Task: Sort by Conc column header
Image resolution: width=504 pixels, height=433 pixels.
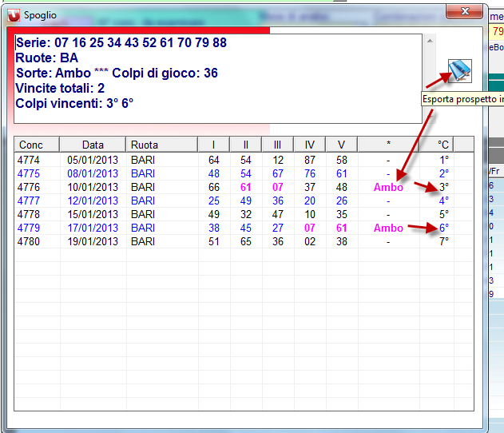Action: [x=37, y=145]
